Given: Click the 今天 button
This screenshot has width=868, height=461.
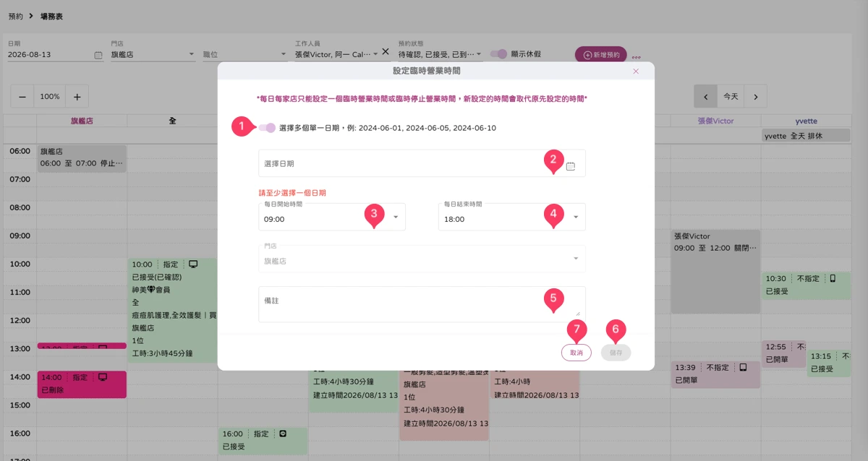Looking at the screenshot, I should coord(731,96).
